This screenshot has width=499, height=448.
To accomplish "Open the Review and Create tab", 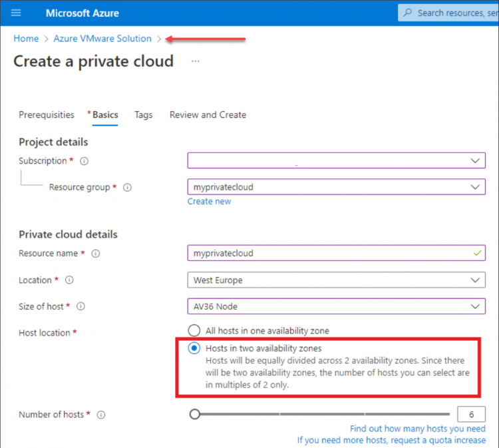I will (208, 114).
